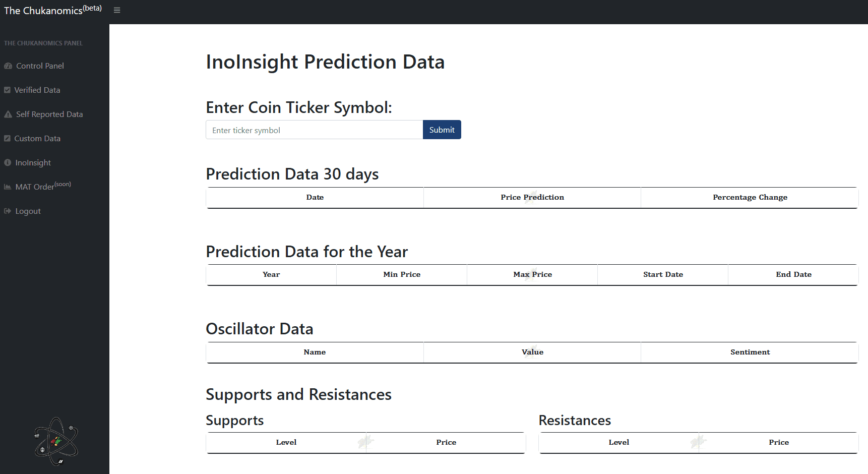
Task: Log out via the Logout link
Action: [28, 211]
